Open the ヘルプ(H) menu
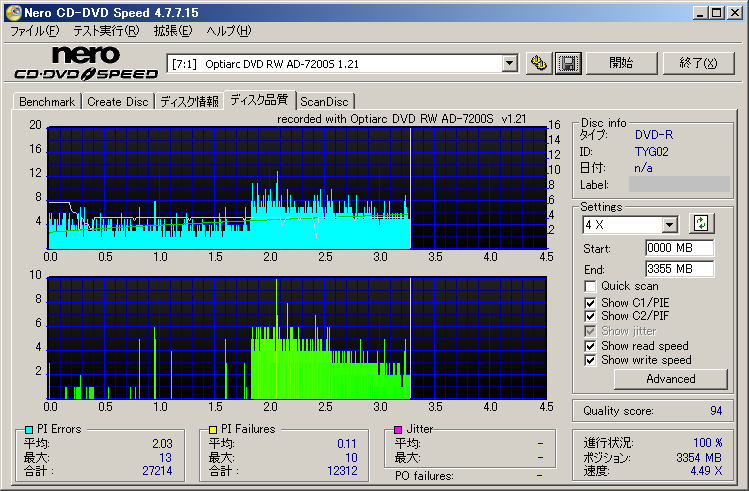 229,31
